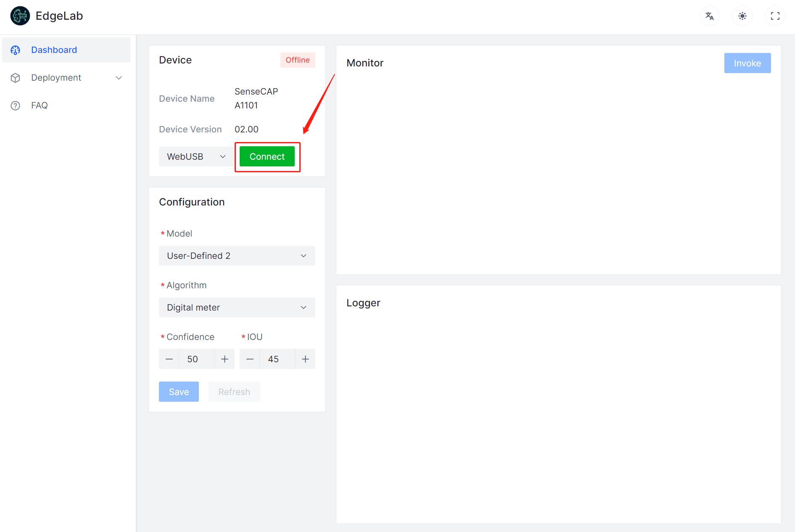Open the Dashboard menu item

66,50
